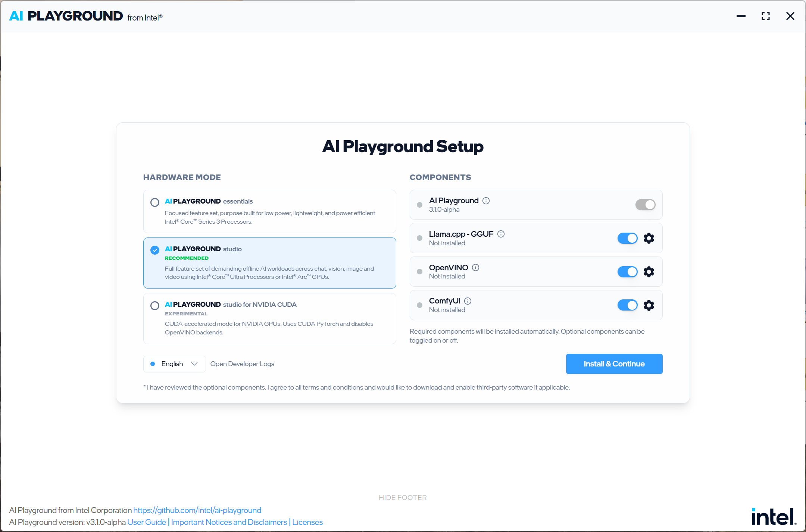Toggle the AI Playground component switch

click(645, 205)
